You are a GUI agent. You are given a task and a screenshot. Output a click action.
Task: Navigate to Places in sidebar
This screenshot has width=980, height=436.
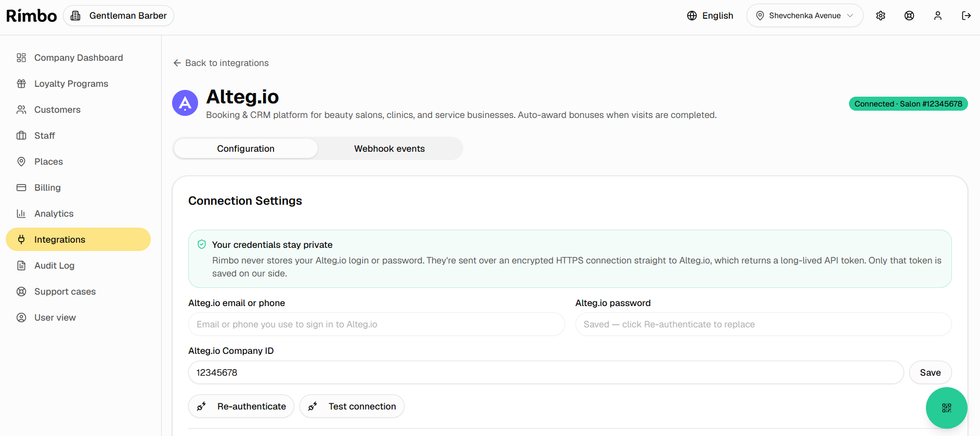(x=79, y=162)
